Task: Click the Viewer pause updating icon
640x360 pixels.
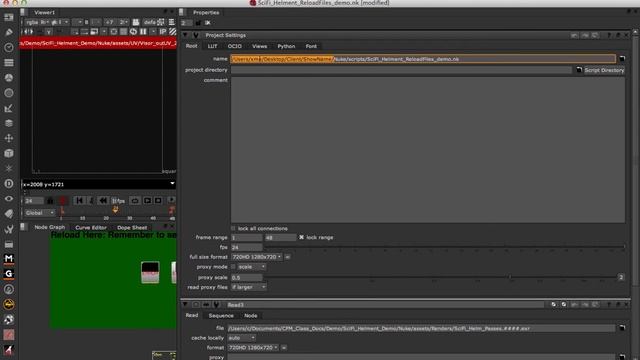Action: pyautogui.click(x=143, y=31)
